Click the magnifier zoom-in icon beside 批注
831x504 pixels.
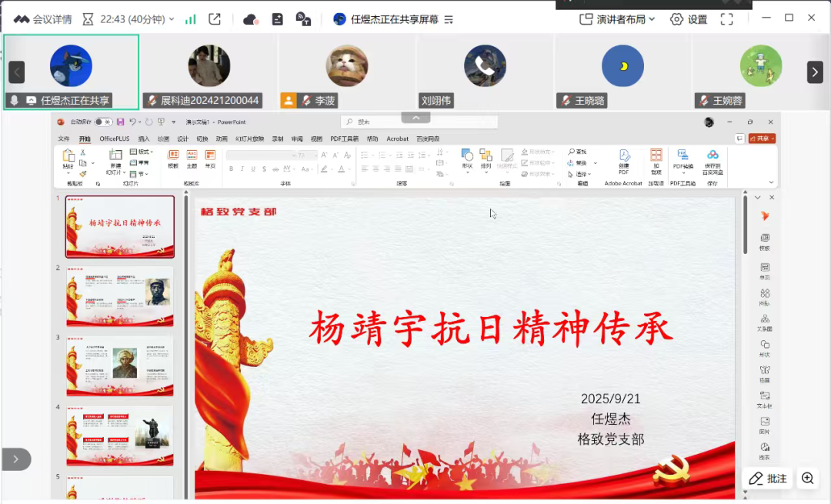pos(807,478)
